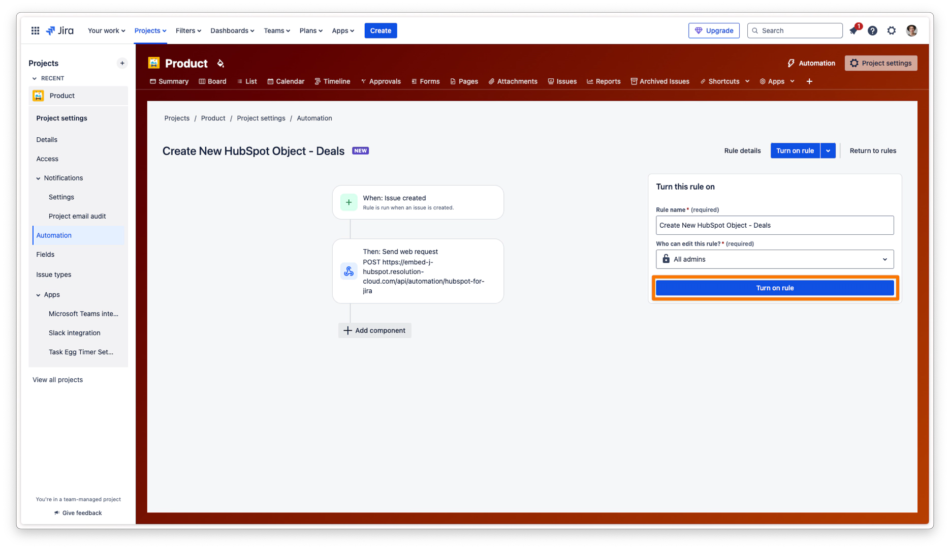
Task: Switch to the Reports tab
Action: (x=603, y=81)
